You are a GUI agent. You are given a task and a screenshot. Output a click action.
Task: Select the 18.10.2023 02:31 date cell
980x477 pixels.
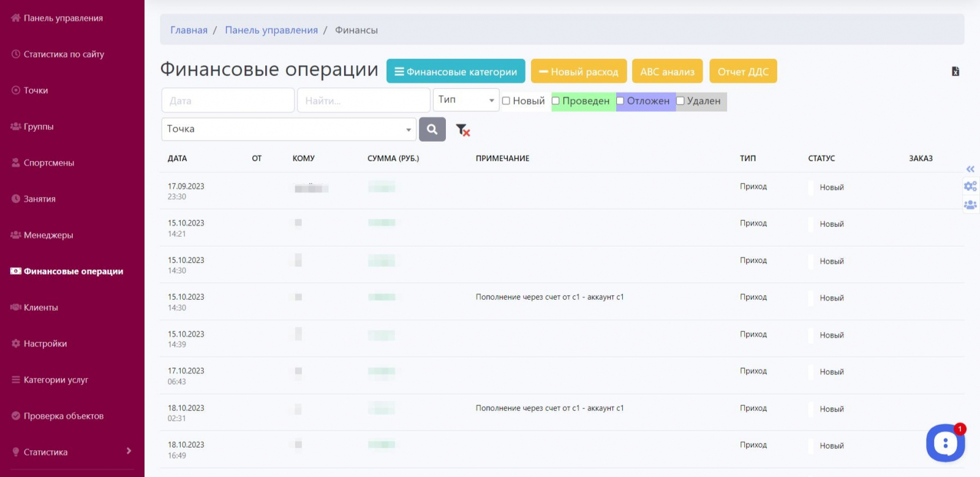pos(186,413)
